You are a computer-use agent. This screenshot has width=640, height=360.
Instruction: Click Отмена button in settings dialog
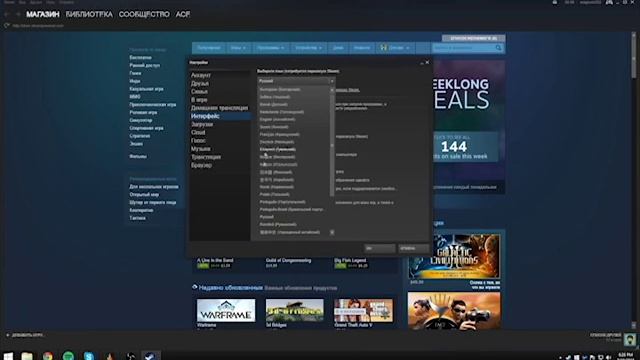pos(413,248)
